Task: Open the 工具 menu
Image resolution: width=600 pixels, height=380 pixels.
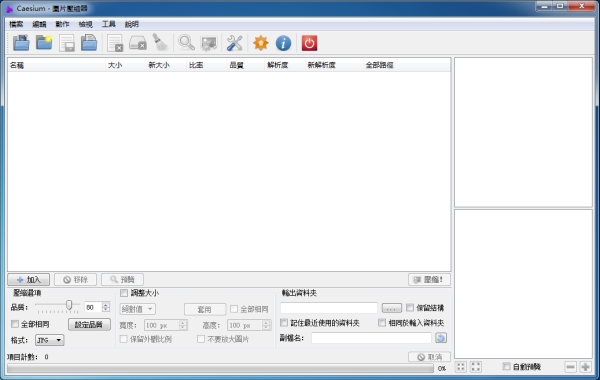Action: tap(108, 24)
